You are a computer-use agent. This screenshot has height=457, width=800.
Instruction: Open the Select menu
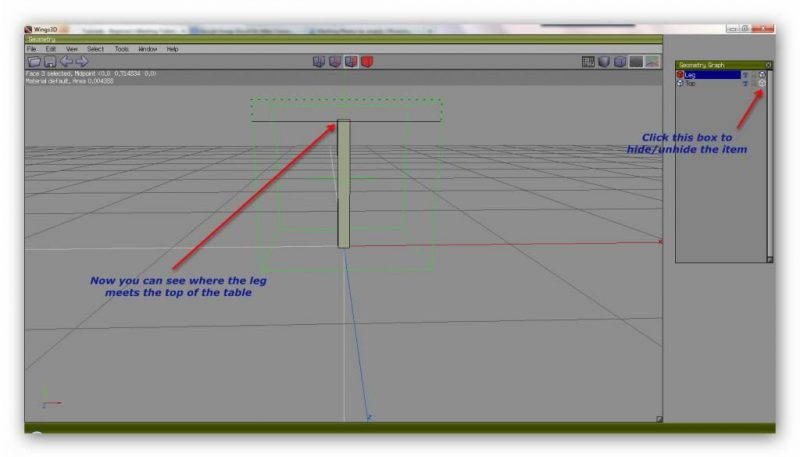95,49
